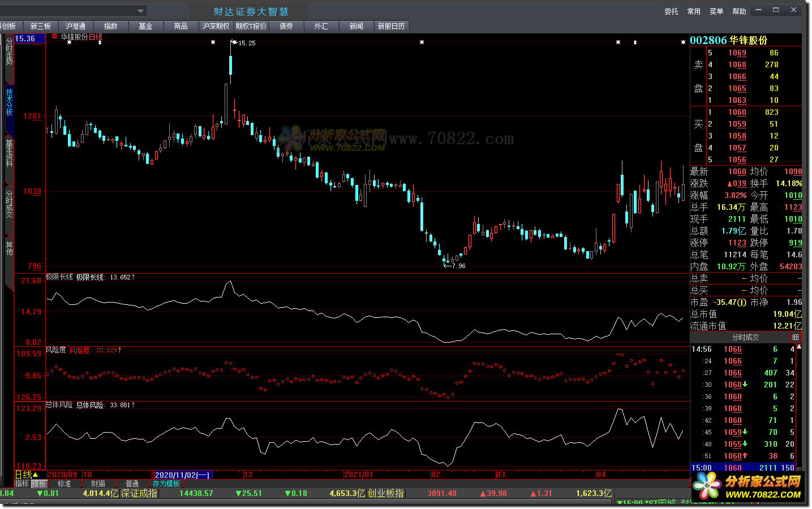This screenshot has height=509, width=812.
Task: Click the 15:00 closing trade row
Action: 744,468
